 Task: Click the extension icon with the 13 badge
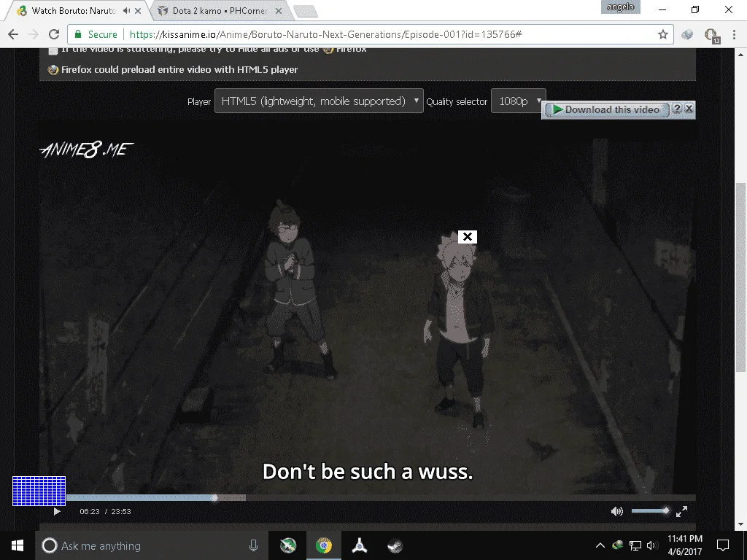(711, 35)
